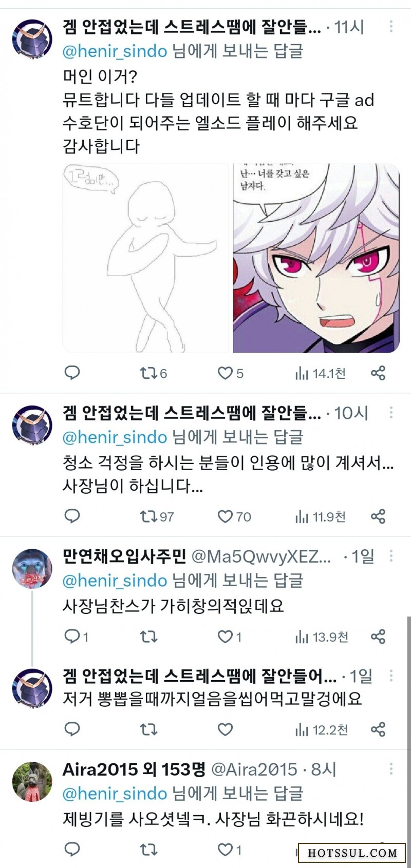Retweet the first tweet showing 6 retweets
Screen dimensions: 411x868
click(153, 373)
